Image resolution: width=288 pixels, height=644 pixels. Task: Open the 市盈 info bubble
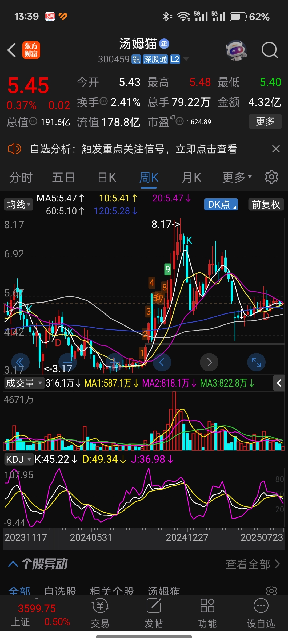(x=180, y=121)
